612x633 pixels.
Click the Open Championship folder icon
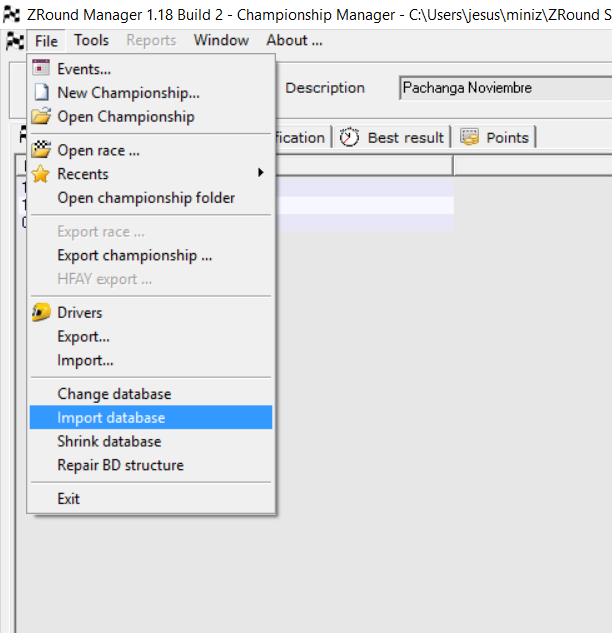[x=41, y=116]
